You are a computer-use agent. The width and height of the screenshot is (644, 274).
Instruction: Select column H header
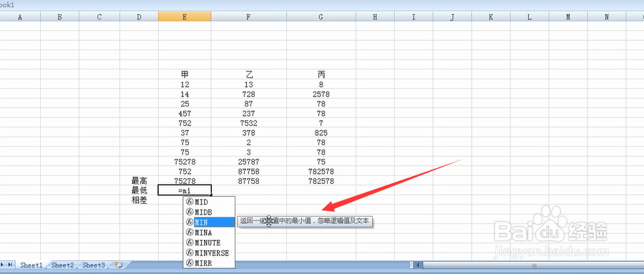pyautogui.click(x=375, y=17)
